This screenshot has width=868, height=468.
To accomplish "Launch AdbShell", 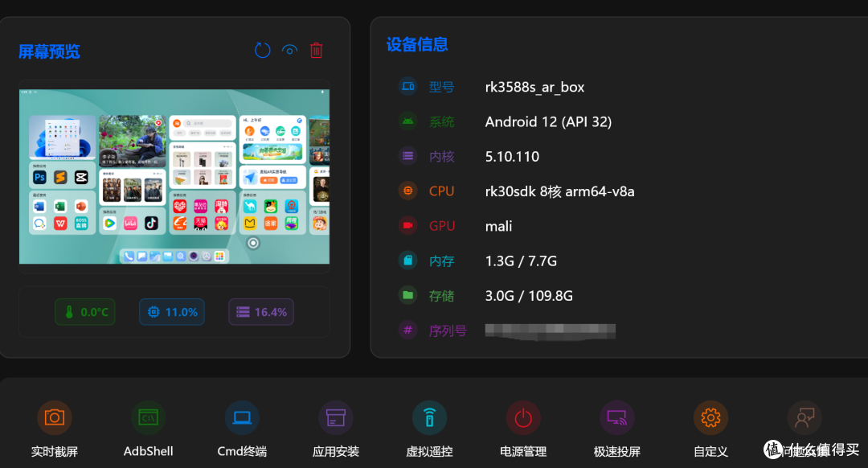I will tap(149, 417).
